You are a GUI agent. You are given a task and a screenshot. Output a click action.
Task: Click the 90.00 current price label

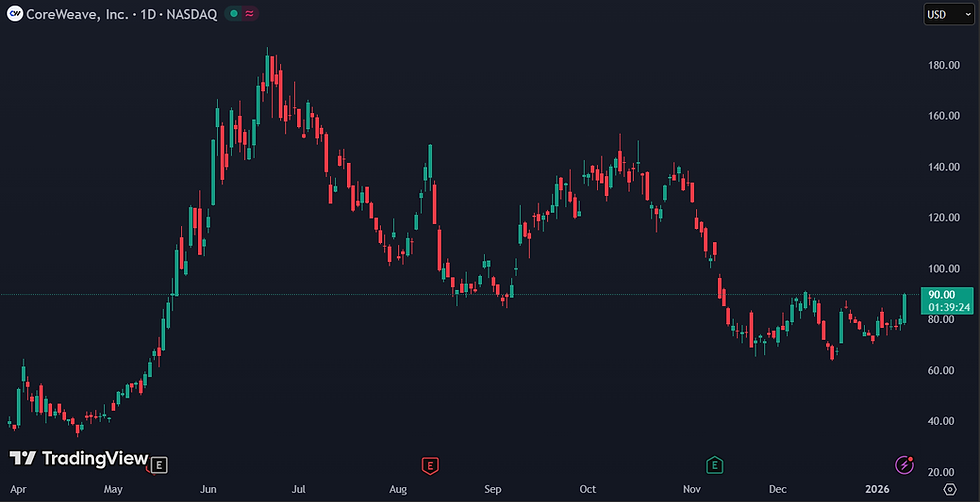click(x=942, y=294)
